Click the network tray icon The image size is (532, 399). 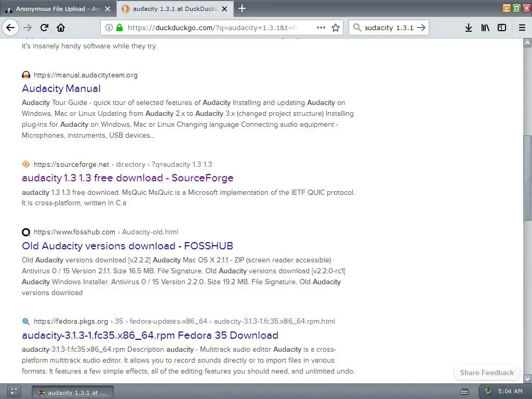pos(487,391)
